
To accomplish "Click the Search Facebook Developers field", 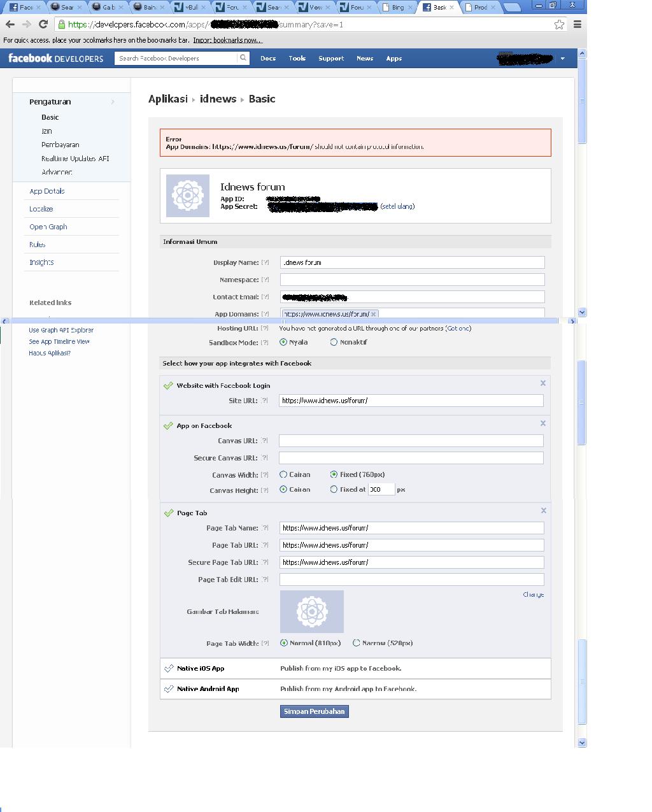I will point(176,58).
